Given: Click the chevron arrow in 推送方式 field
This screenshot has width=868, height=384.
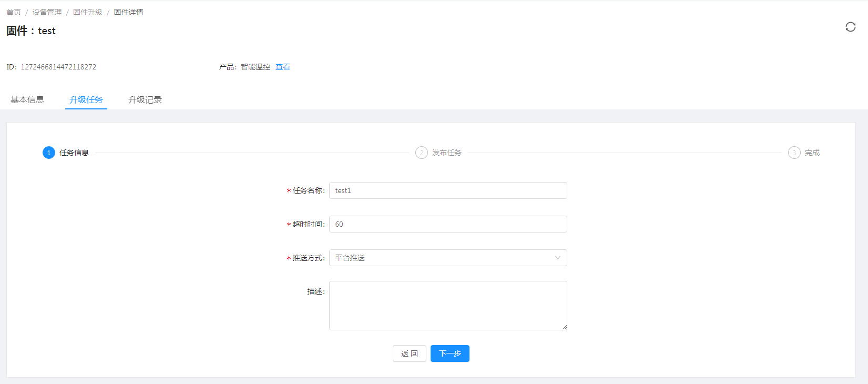Looking at the screenshot, I should point(557,258).
